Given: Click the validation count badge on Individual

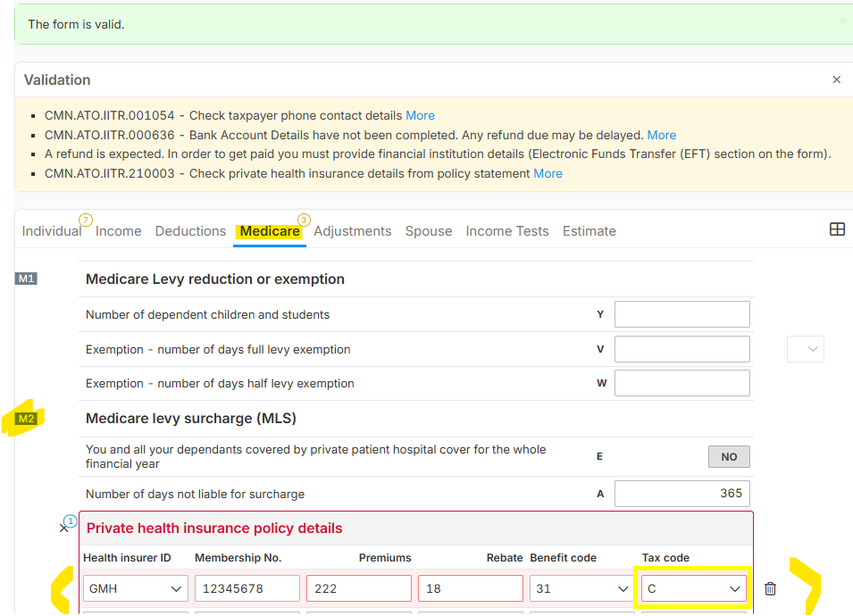Looking at the screenshot, I should [x=86, y=220].
